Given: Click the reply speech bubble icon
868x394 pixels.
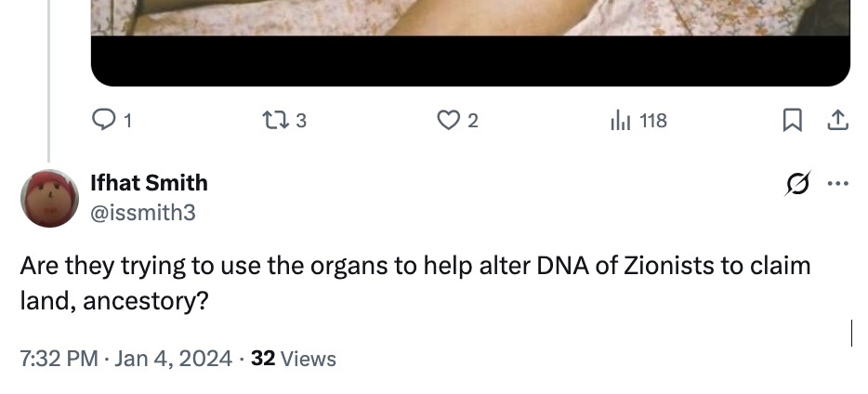Looking at the screenshot, I should point(102,120).
